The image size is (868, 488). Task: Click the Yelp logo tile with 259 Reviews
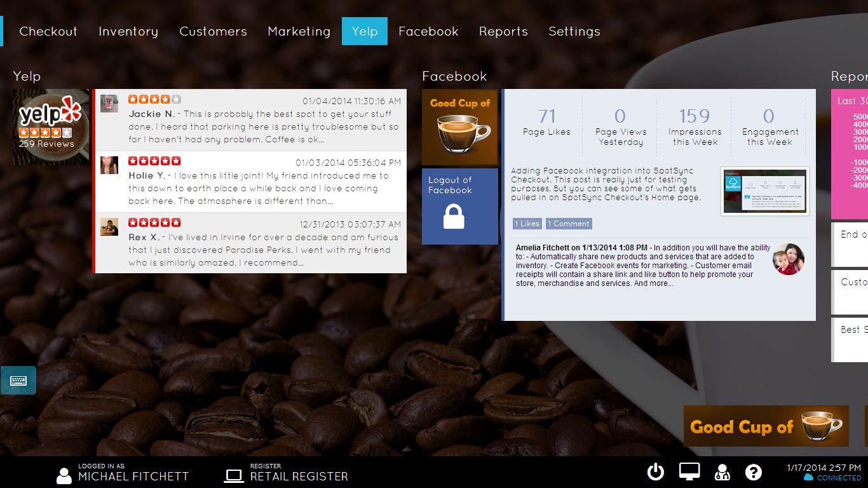51,127
